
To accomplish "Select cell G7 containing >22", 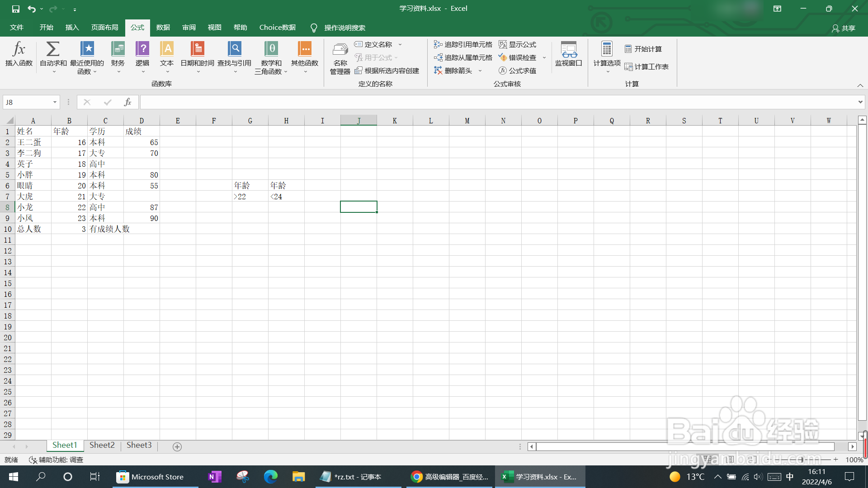I will pyautogui.click(x=250, y=197).
